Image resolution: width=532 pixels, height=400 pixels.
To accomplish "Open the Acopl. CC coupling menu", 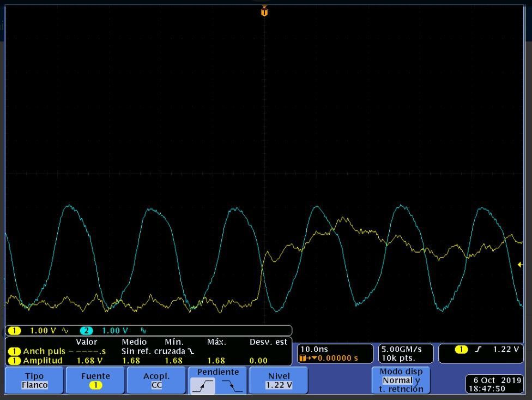I will pyautogui.click(x=156, y=380).
